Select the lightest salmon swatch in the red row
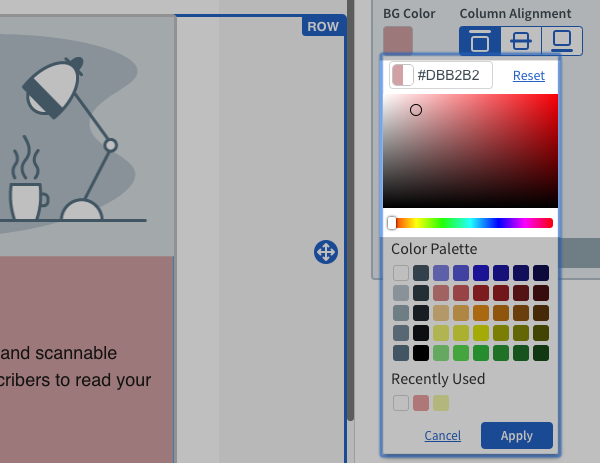Viewport: 600px width, 463px height. click(441, 293)
